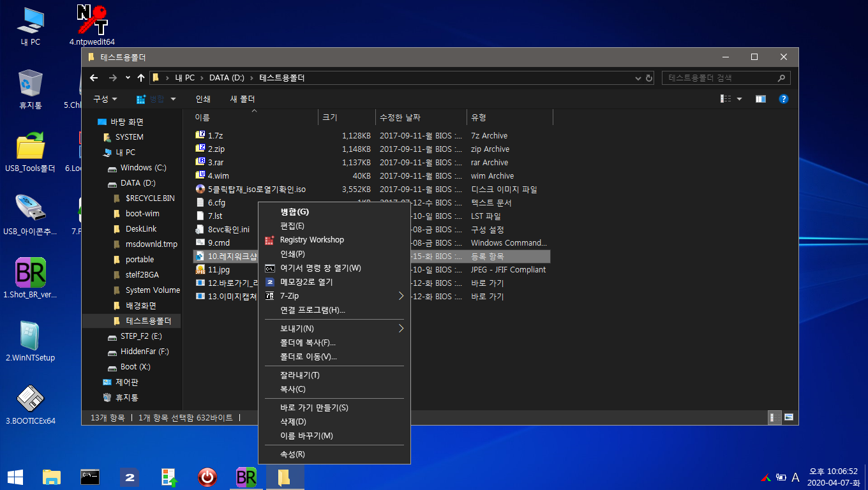Choose 연결 프로그램(H)... entry
The height and width of the screenshot is (490, 868).
[x=334, y=310]
